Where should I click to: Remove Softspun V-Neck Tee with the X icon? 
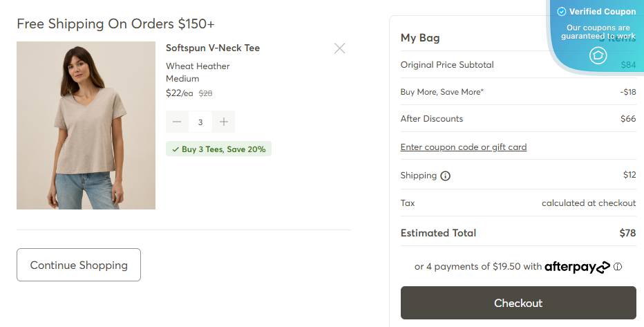(339, 48)
